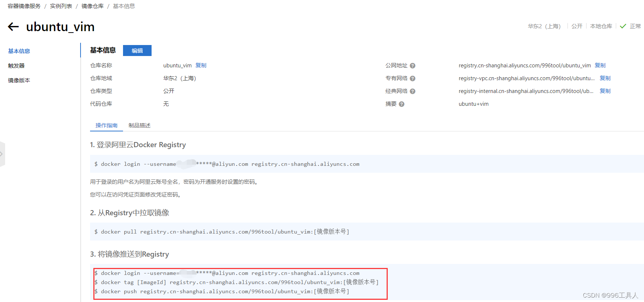Click the 本地仓库 label in the header

[x=601, y=26]
